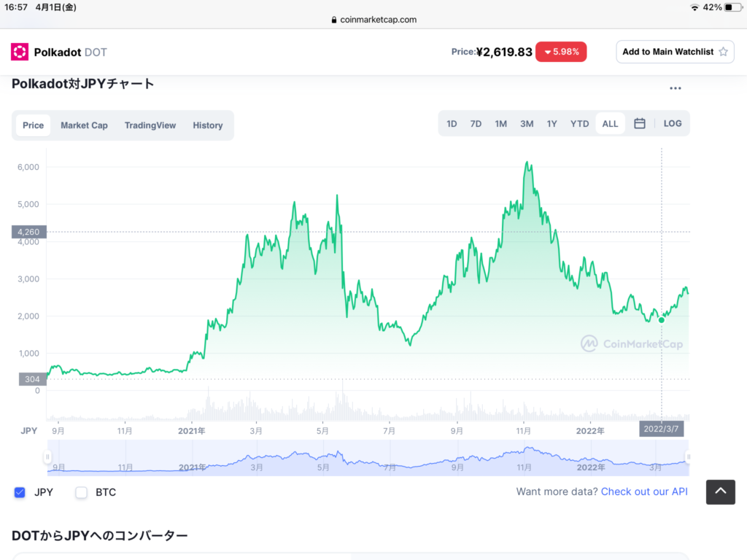Switch to the Price tab
The width and height of the screenshot is (747, 560).
click(x=34, y=125)
